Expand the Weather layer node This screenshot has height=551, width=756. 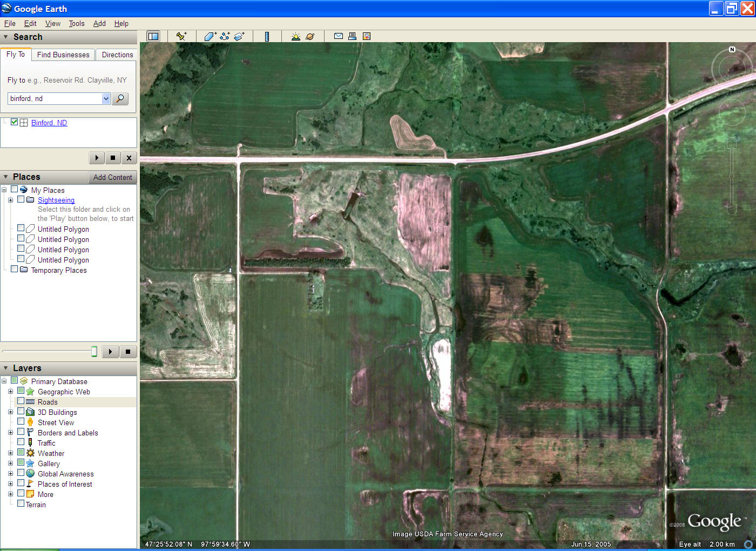10,453
